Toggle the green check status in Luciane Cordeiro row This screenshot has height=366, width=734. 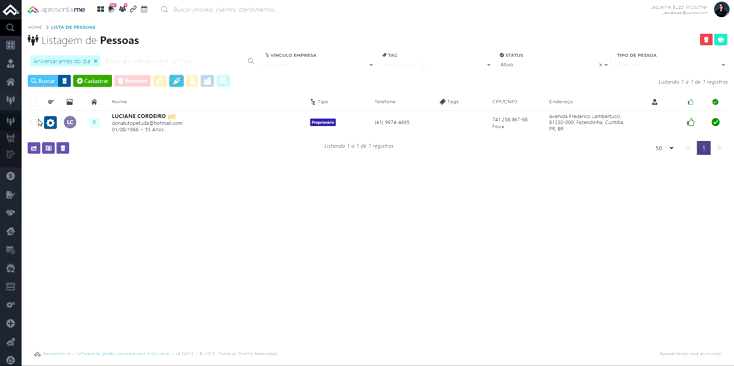point(715,122)
